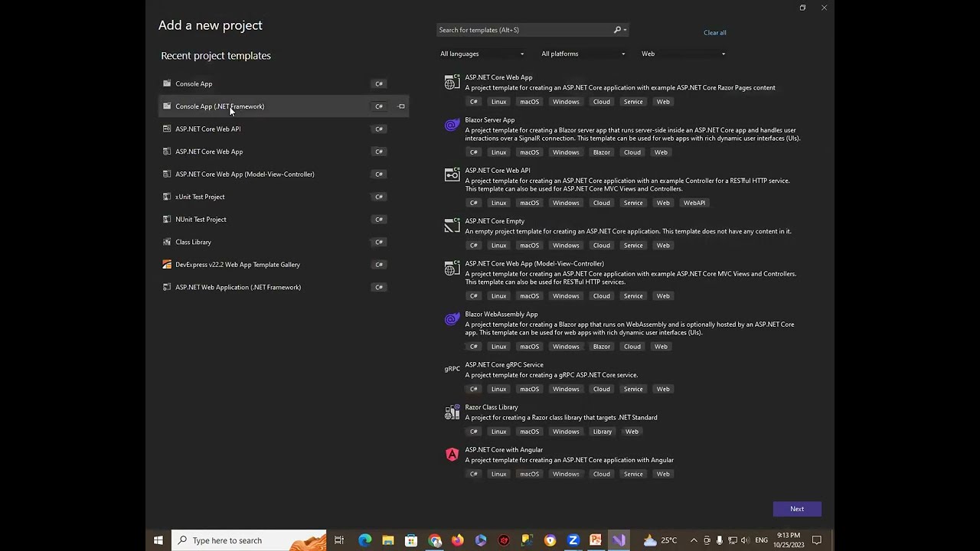980x551 pixels.
Task: Select the Console App recent template
Action: pyautogui.click(x=283, y=83)
